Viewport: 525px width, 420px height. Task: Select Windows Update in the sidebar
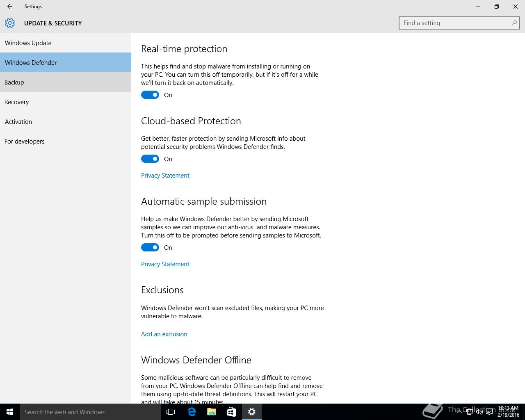[x=66, y=43]
